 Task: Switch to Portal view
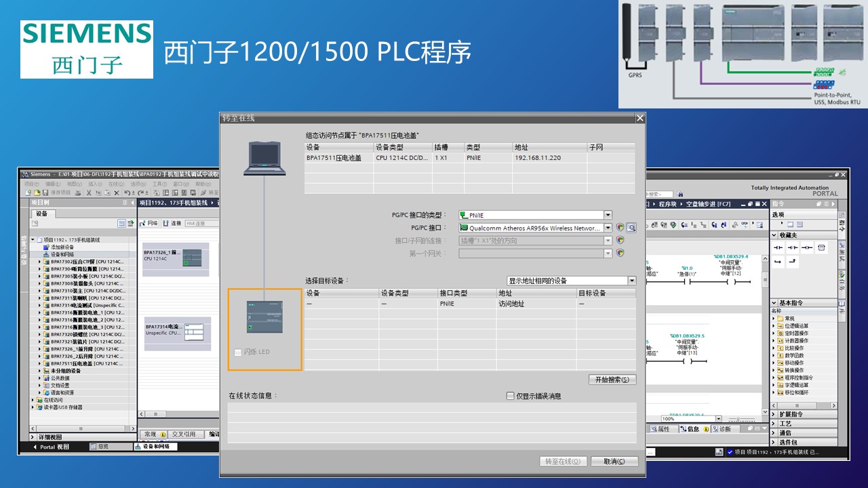pos(52,447)
